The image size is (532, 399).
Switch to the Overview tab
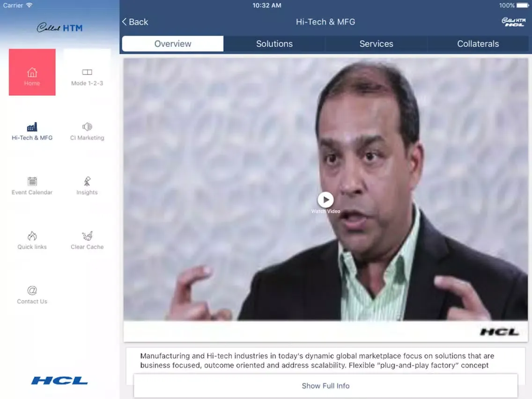[173, 44]
